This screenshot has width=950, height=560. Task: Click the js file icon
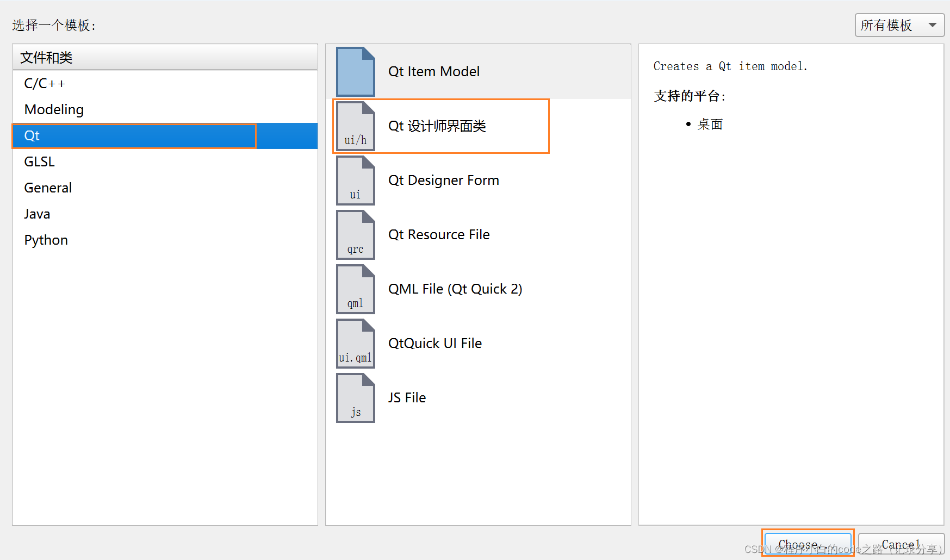coord(356,398)
